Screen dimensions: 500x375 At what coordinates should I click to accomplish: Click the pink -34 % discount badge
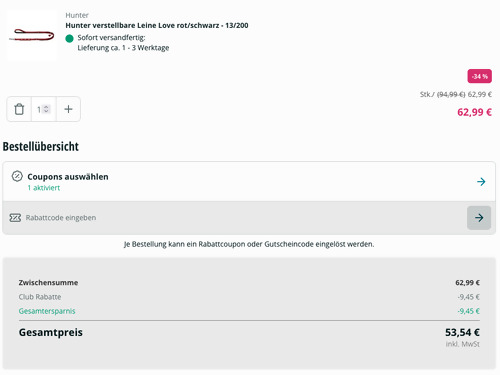coord(479,76)
